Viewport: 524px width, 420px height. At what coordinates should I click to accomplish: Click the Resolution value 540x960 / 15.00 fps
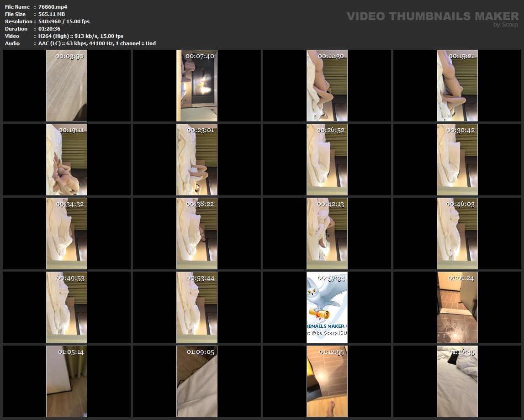[64, 21]
